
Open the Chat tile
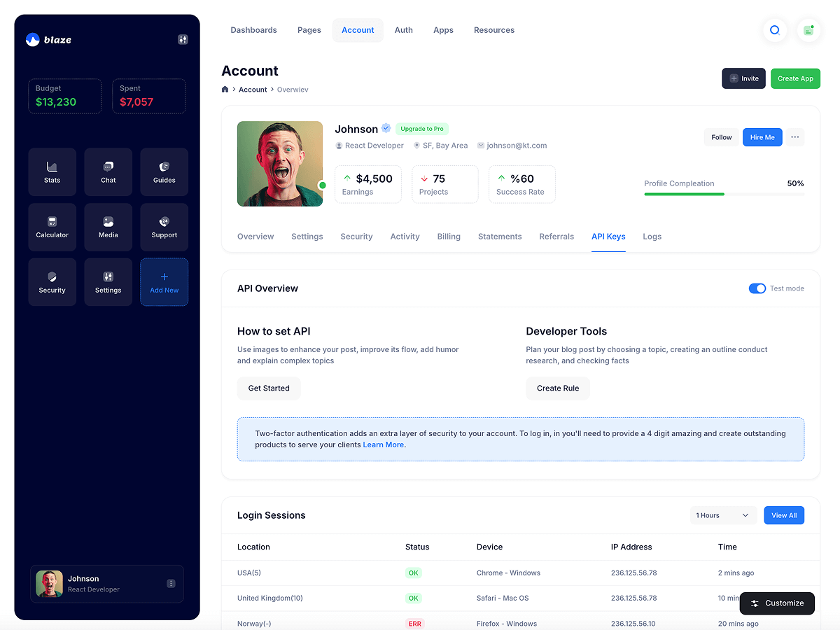click(x=108, y=172)
